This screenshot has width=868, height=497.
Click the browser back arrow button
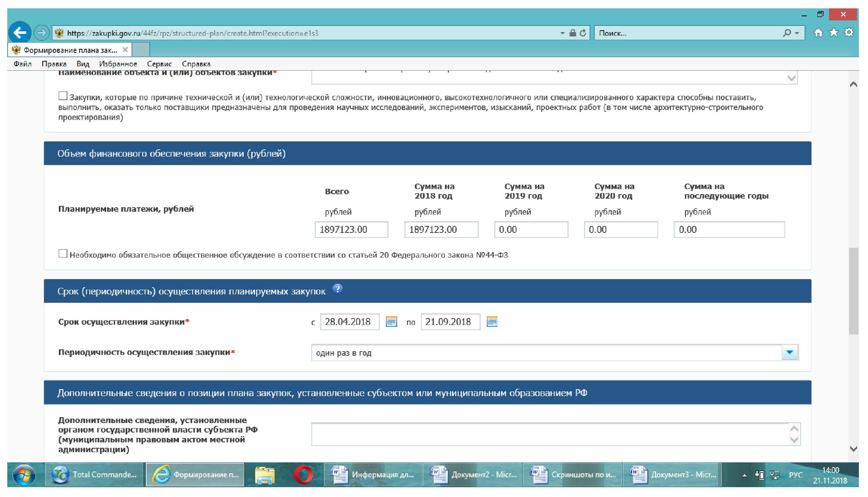point(20,33)
